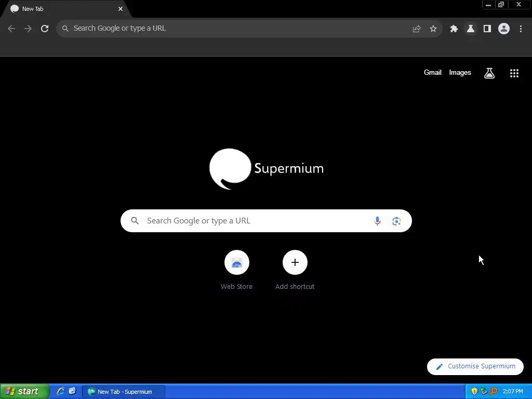Select the New Tab - Supermium taskbar button

[x=124, y=392]
